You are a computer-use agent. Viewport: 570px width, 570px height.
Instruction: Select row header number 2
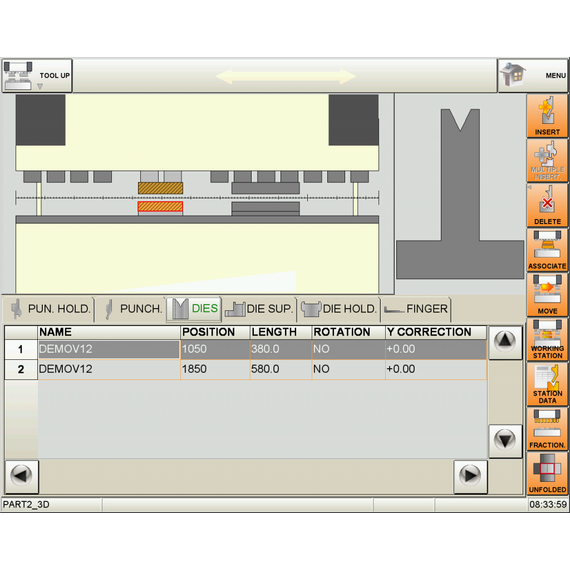(21, 369)
